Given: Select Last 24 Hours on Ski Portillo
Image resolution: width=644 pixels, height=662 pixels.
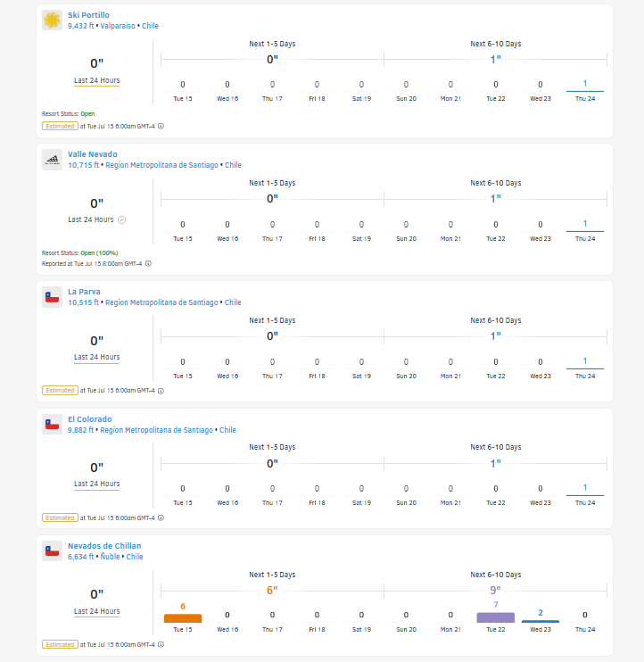Looking at the screenshot, I should (97, 80).
